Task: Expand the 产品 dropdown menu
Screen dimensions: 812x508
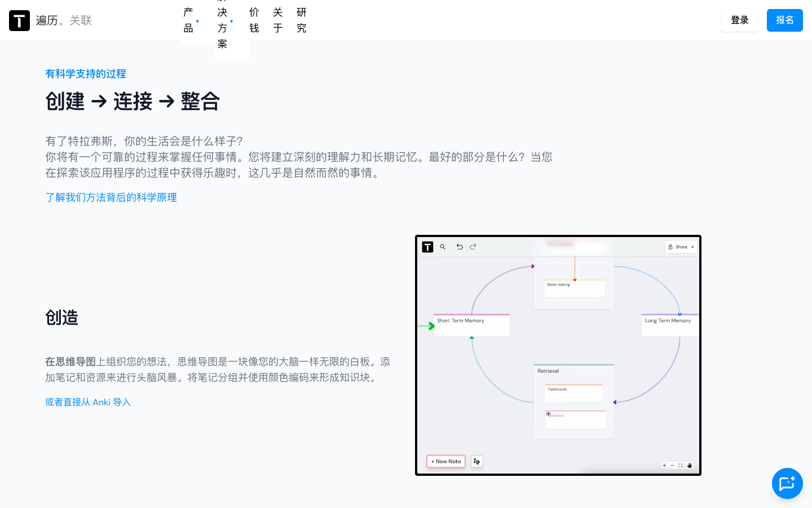Action: point(191,20)
